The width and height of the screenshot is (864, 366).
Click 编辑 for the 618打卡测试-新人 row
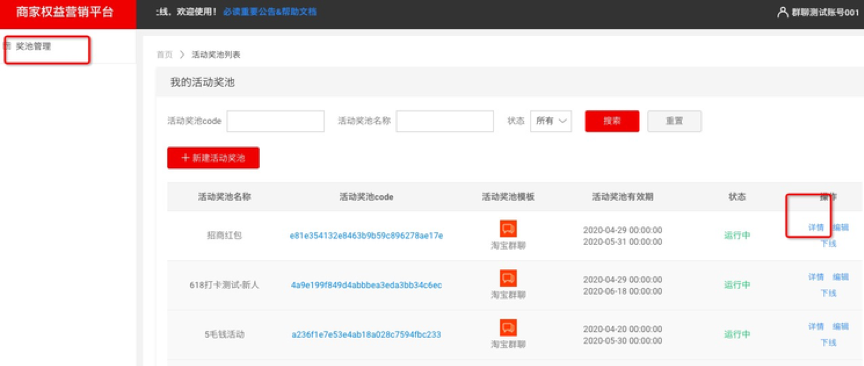pyautogui.click(x=841, y=277)
